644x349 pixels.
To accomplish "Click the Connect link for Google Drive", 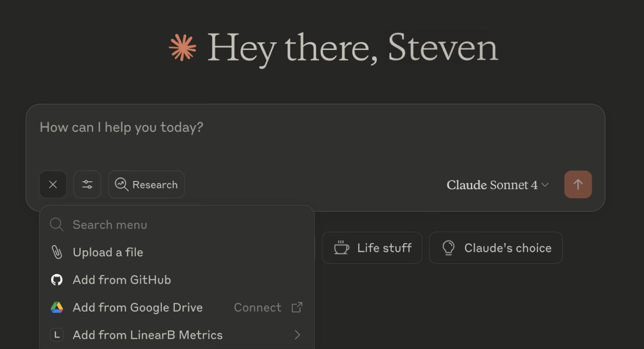I will 258,307.
